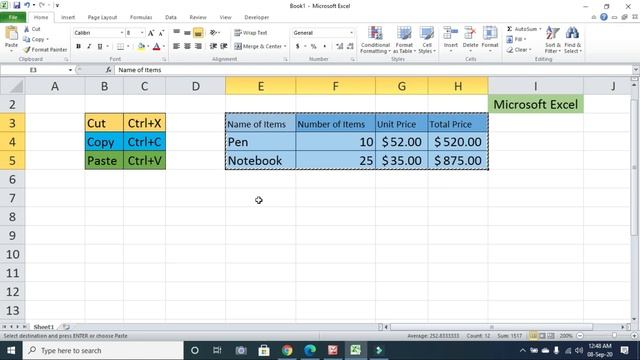640x360 pixels.
Task: Align text right in the cell
Action: [198, 46]
